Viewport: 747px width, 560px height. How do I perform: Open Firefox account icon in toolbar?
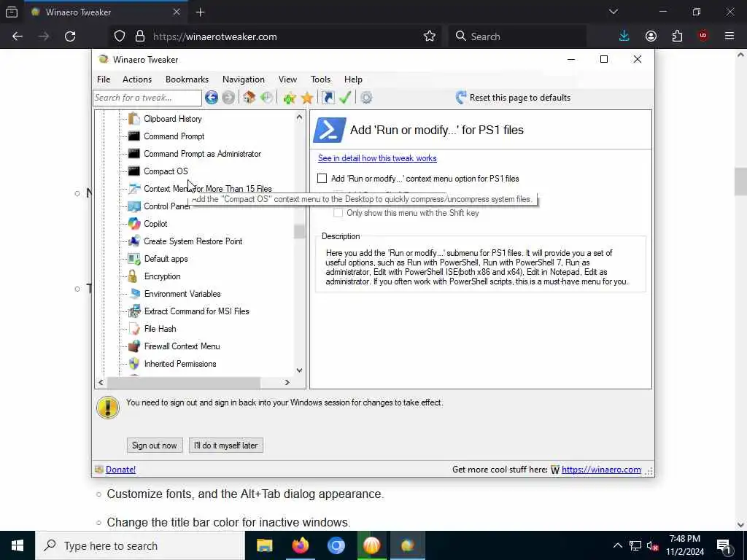651,36
